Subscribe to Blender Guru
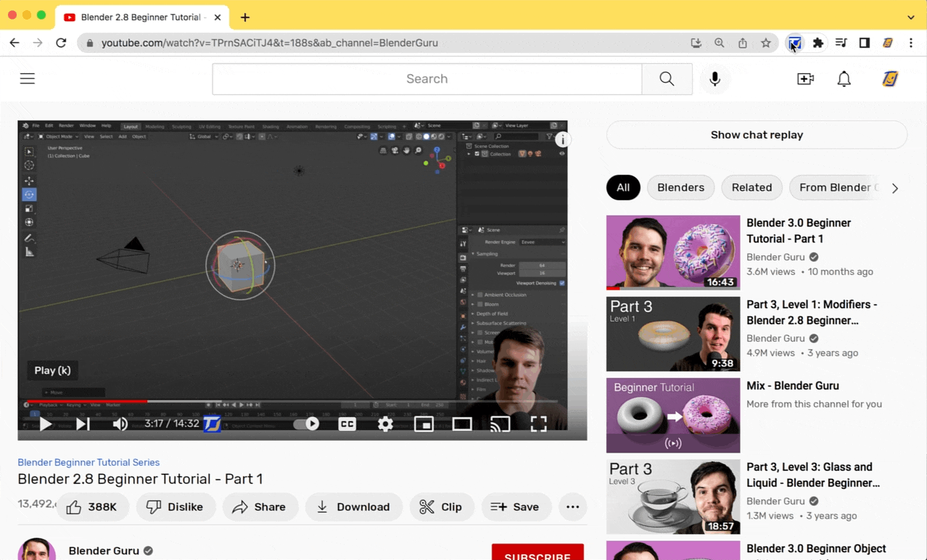Screen dimensions: 927x560 [537, 553]
